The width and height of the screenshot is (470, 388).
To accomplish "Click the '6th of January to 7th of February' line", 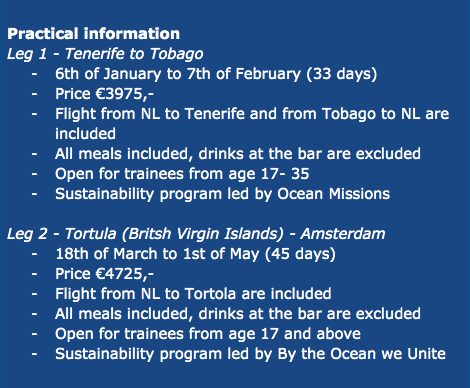I will click(x=178, y=74).
